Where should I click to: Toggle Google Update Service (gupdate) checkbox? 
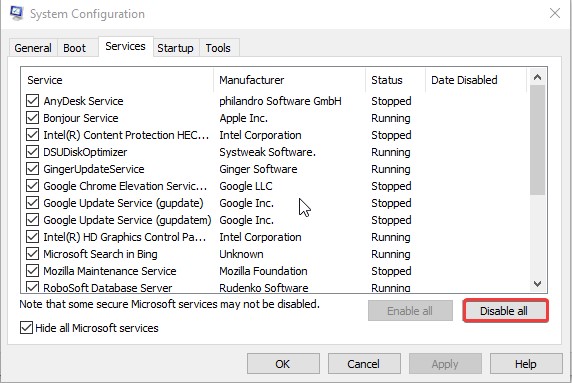tap(32, 203)
